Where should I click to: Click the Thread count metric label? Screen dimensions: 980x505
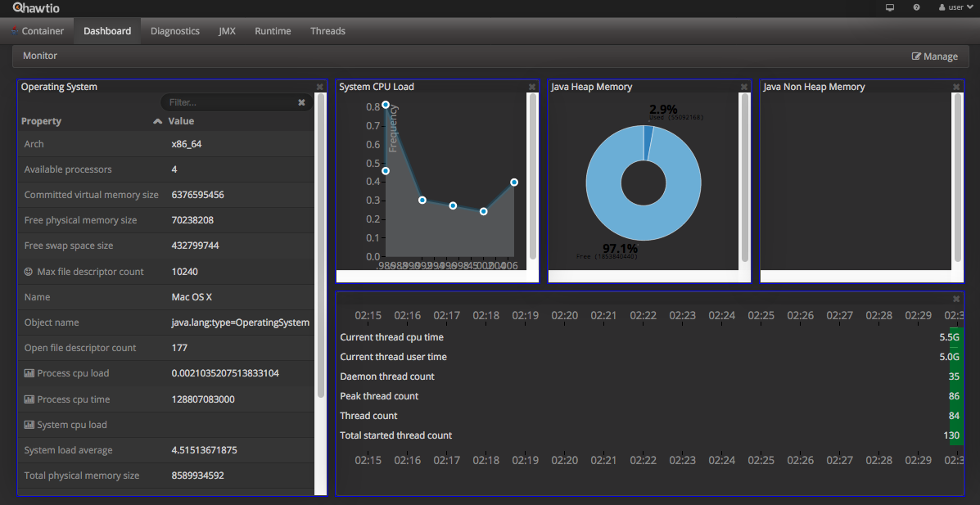tap(368, 416)
